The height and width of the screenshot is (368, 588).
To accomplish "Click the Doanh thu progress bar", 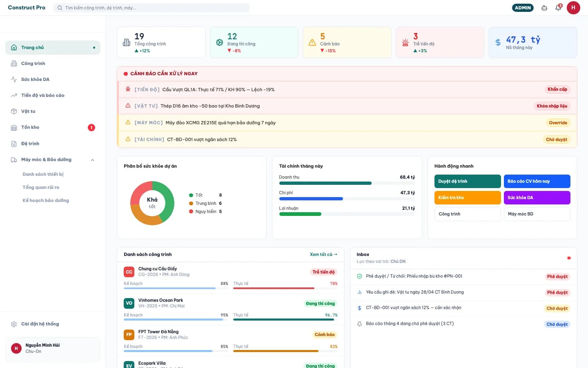I will click(x=347, y=183).
